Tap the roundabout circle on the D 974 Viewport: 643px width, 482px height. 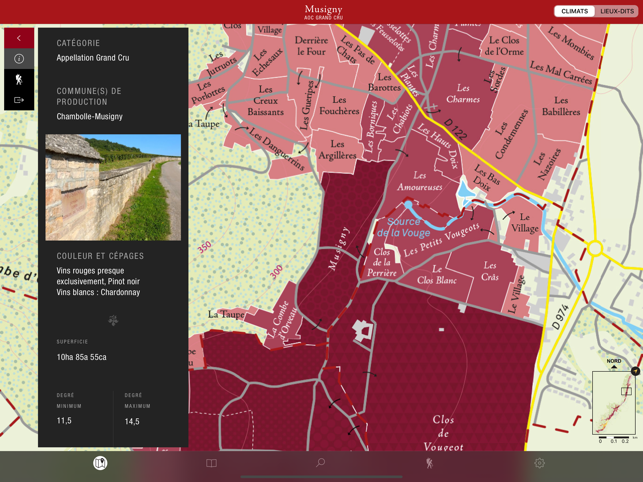click(x=595, y=248)
